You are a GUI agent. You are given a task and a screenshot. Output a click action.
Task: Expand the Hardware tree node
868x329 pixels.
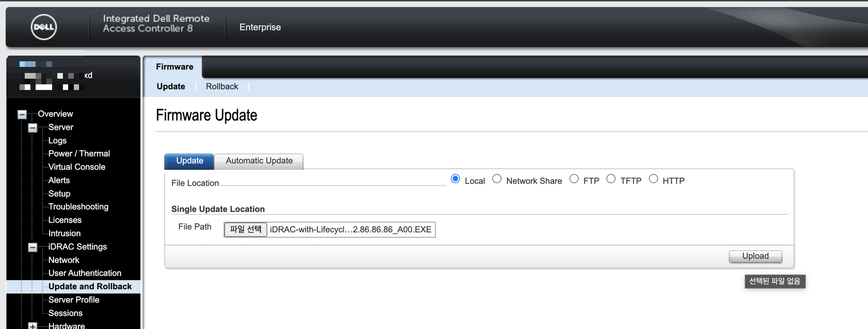(33, 326)
